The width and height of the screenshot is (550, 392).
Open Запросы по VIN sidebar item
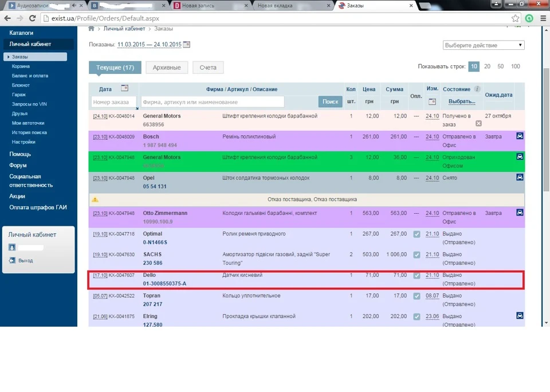coord(29,104)
